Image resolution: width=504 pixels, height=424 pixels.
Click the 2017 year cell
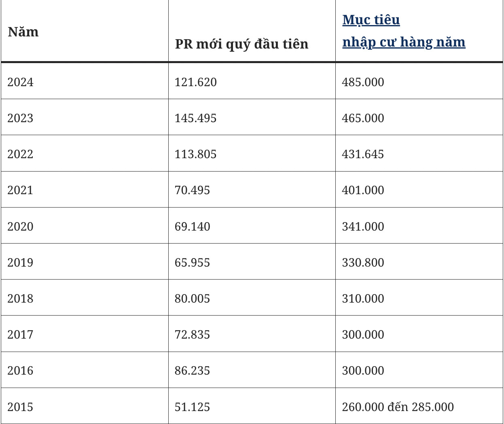85,334
